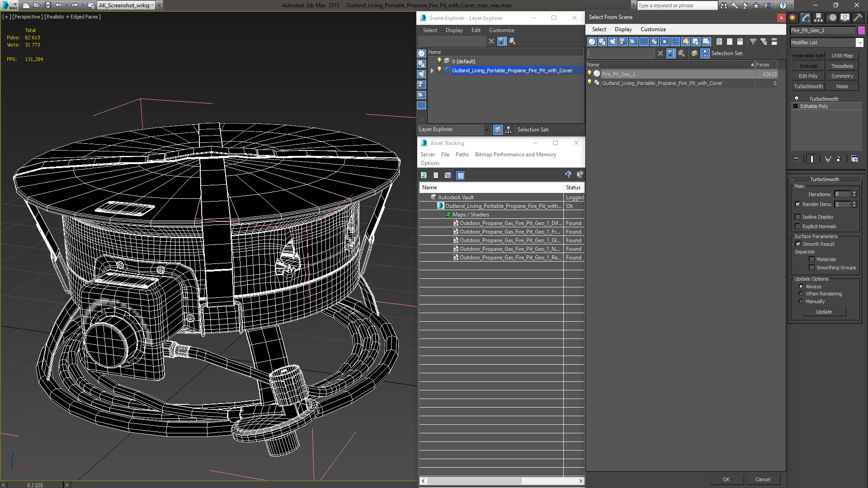Enable Explicit Normals checkbox

click(x=798, y=226)
